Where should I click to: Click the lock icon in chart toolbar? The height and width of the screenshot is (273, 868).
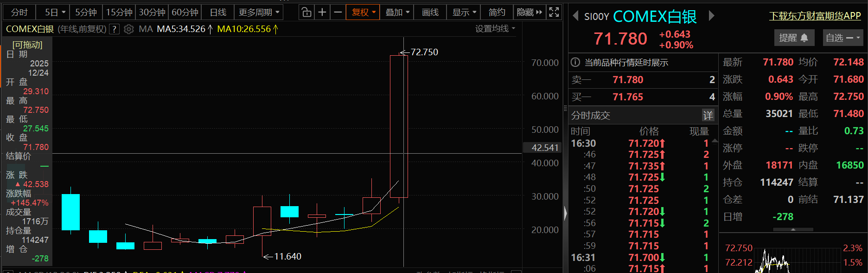pos(306,12)
